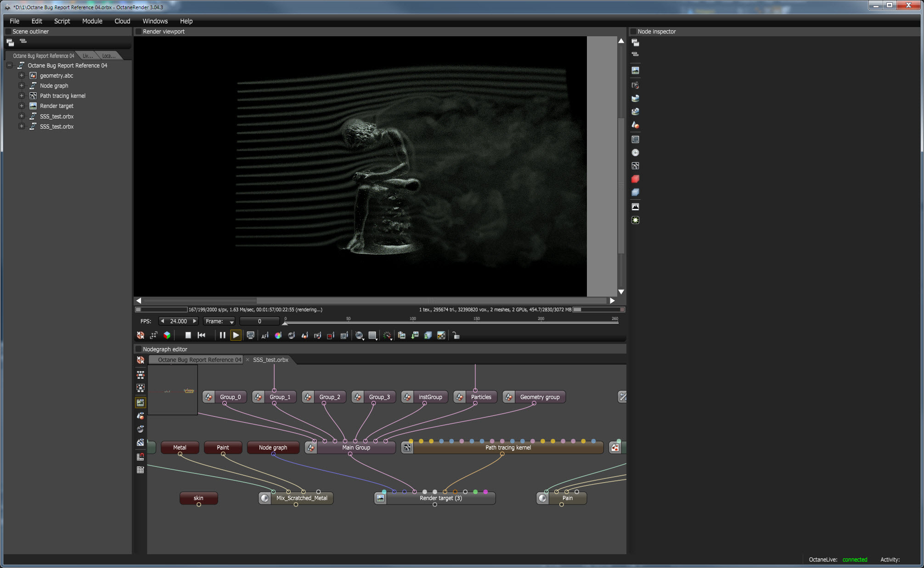Open the Frame dropdown
The image size is (924, 568).
tap(219, 321)
